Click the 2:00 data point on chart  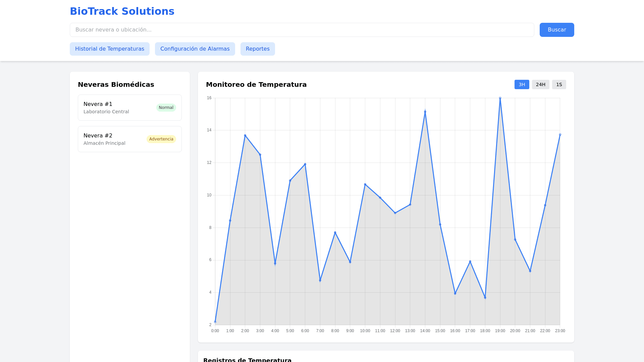[245, 135]
